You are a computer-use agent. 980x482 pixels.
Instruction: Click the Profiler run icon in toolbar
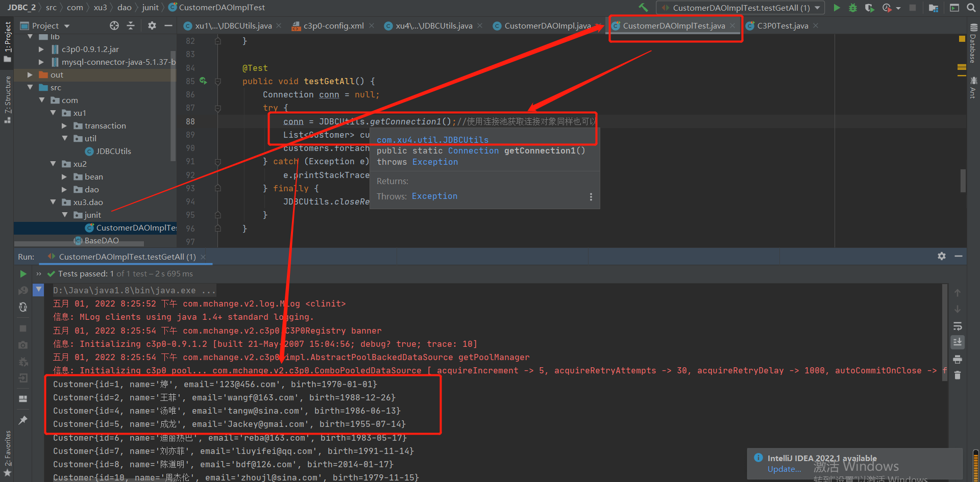(x=887, y=8)
